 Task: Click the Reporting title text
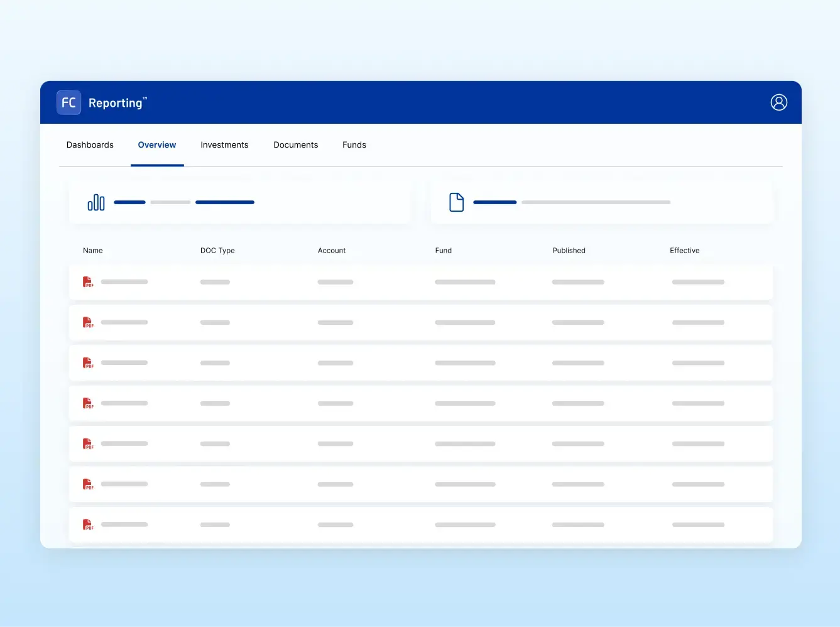[x=116, y=103]
